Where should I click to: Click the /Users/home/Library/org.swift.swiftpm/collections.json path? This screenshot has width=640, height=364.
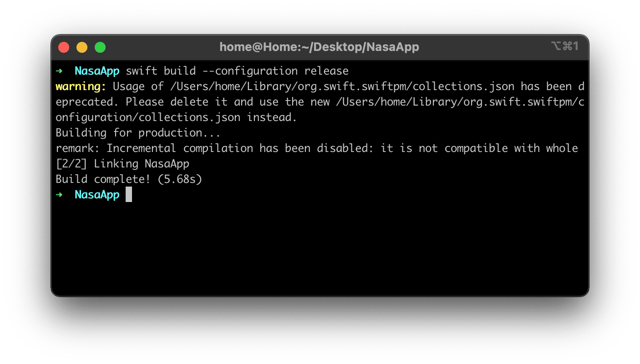pyautogui.click(x=342, y=86)
